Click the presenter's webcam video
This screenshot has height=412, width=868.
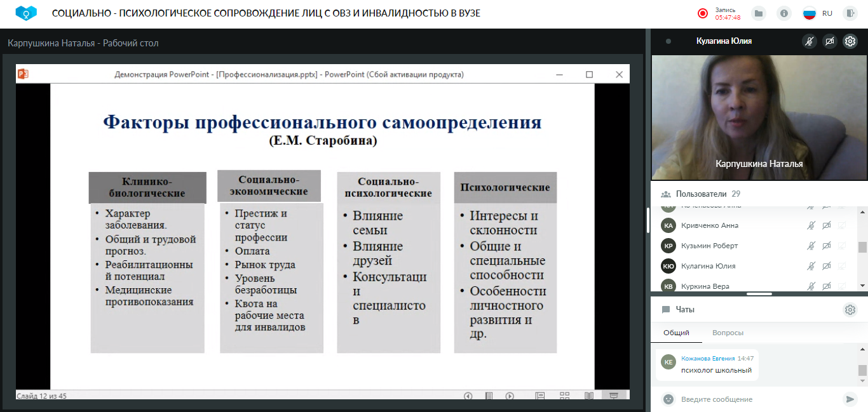point(759,117)
